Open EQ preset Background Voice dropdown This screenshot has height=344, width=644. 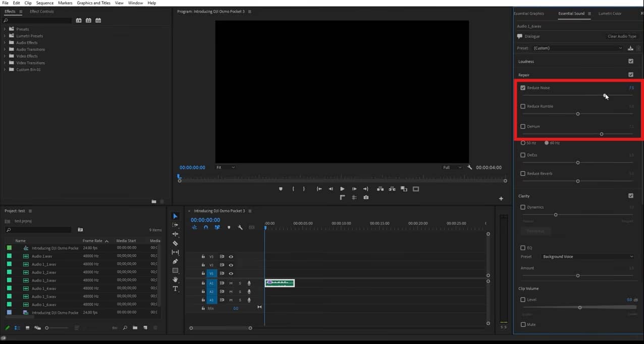[x=587, y=257]
